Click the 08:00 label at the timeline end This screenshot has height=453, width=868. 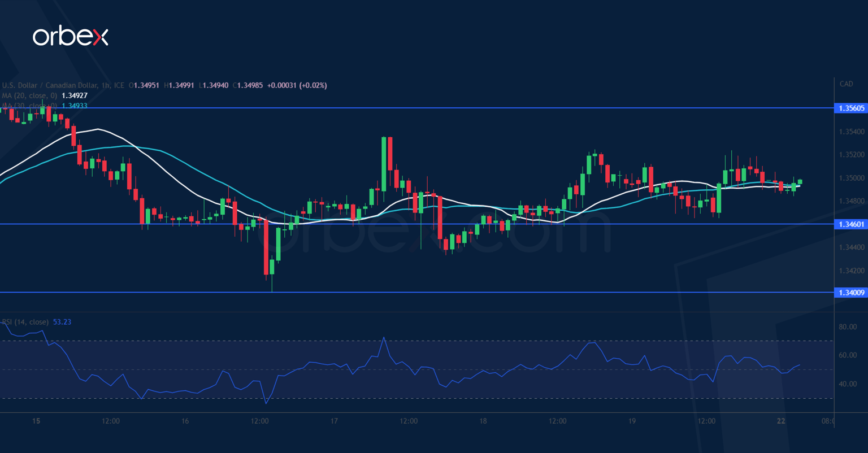click(828, 421)
